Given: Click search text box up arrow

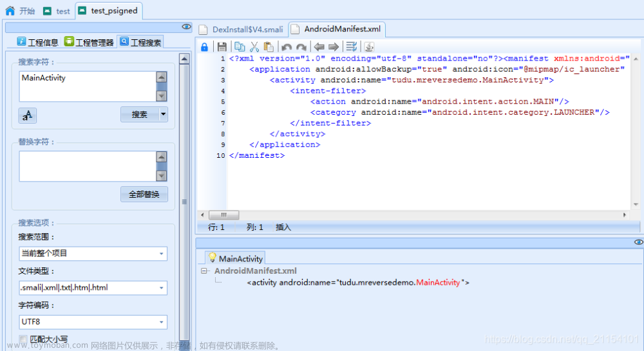Looking at the screenshot, I should (x=162, y=77).
